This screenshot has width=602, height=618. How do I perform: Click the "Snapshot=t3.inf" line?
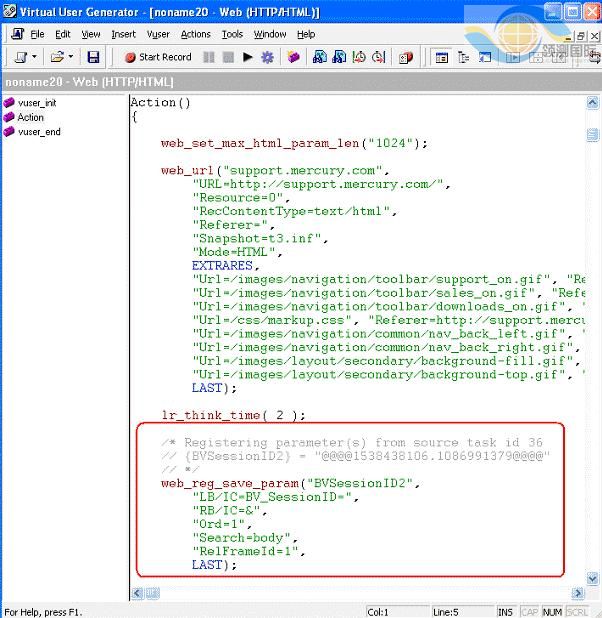(x=260, y=238)
